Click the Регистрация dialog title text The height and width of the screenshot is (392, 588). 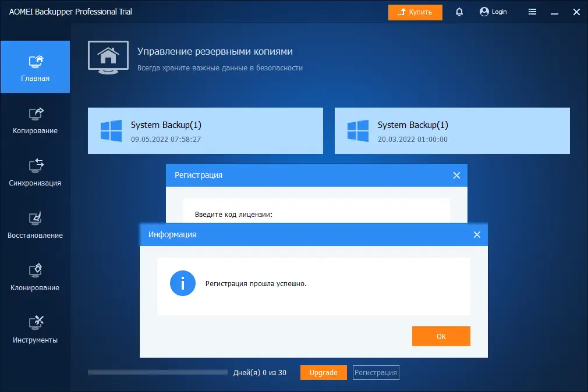coord(199,176)
